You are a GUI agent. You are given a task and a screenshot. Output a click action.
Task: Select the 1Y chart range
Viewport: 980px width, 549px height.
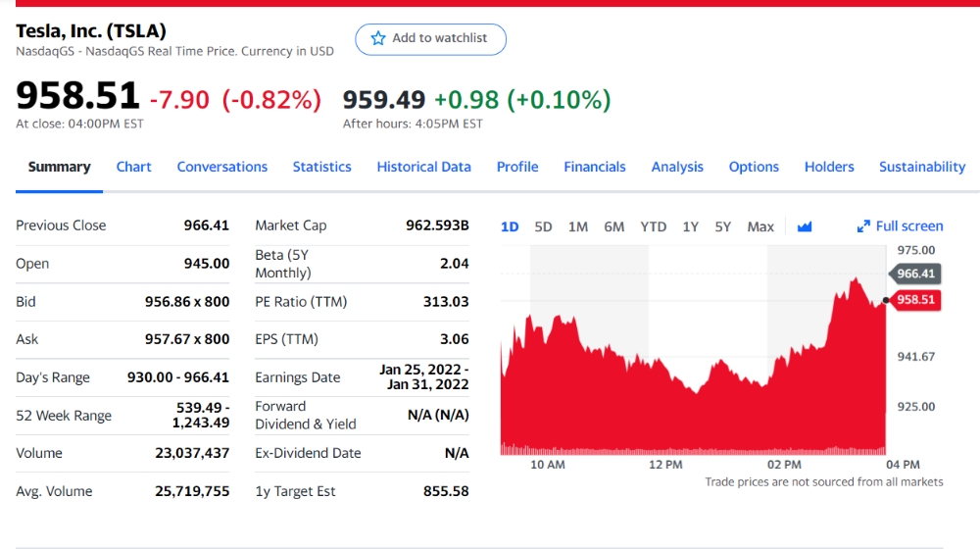pyautogui.click(x=690, y=226)
